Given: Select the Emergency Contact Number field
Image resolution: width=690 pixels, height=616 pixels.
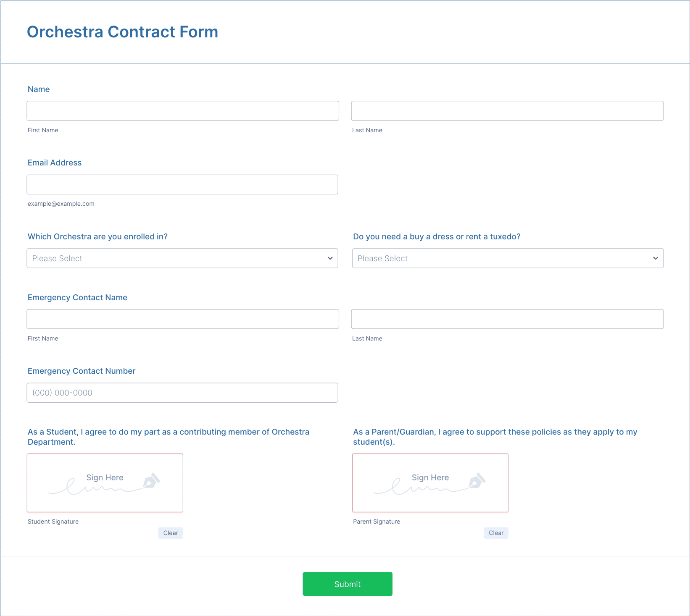Looking at the screenshot, I should (182, 393).
